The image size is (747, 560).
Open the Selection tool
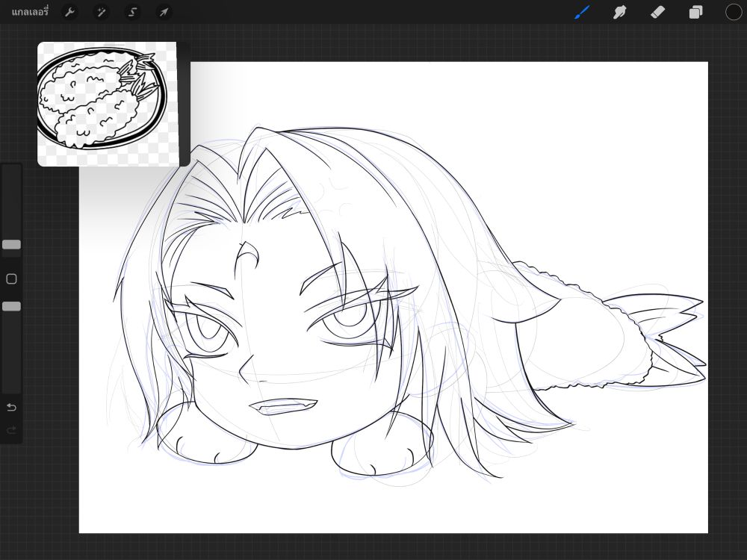point(132,12)
